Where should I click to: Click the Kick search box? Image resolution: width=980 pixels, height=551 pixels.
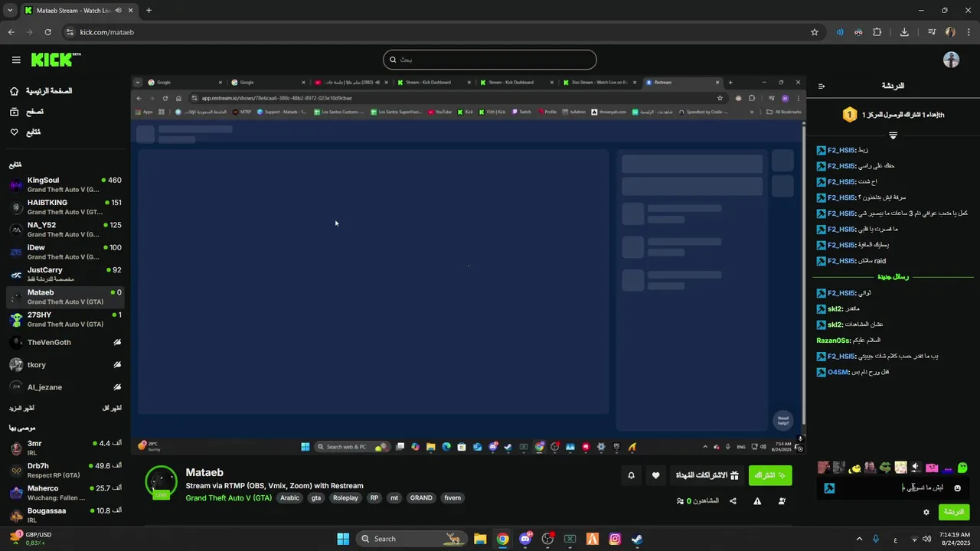490,60
